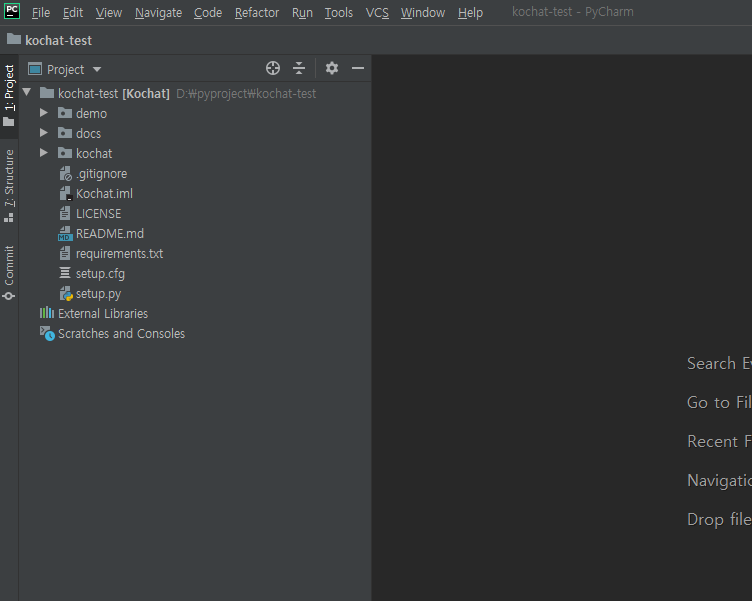Click the kochat-test breadcrumb in navigation bar
Screen dimensions: 752x601
pos(59,40)
